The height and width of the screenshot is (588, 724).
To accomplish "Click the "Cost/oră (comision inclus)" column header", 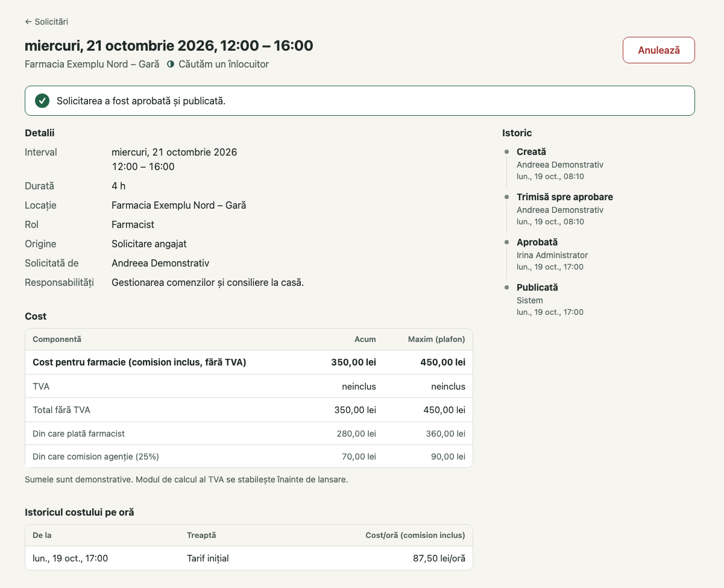I will (x=415, y=535).
